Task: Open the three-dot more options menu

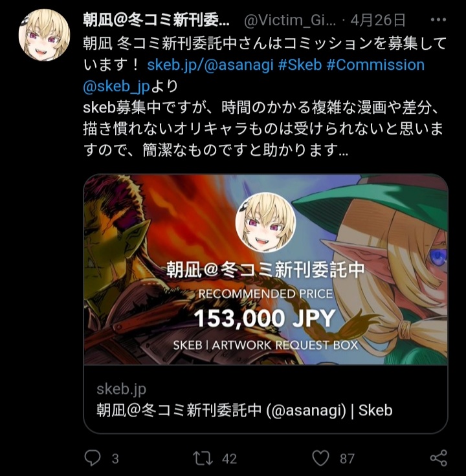Action: tap(438, 20)
